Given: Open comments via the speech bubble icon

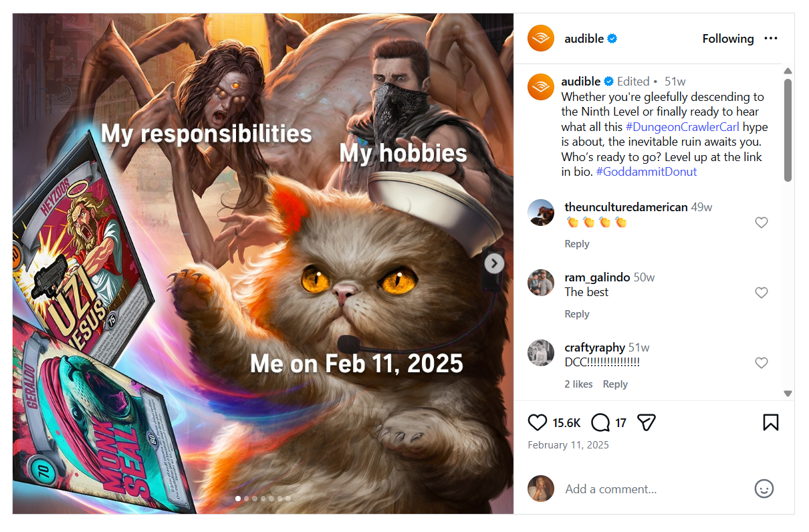Looking at the screenshot, I should [x=600, y=422].
